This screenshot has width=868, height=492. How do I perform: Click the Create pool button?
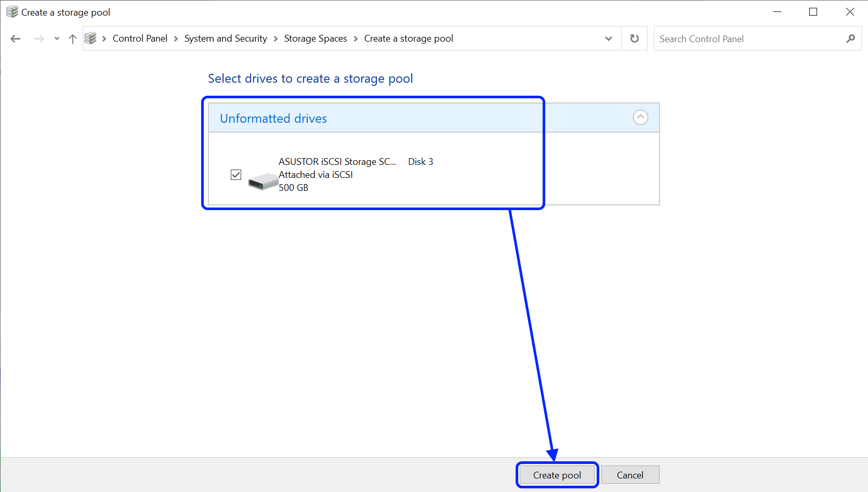[557, 475]
